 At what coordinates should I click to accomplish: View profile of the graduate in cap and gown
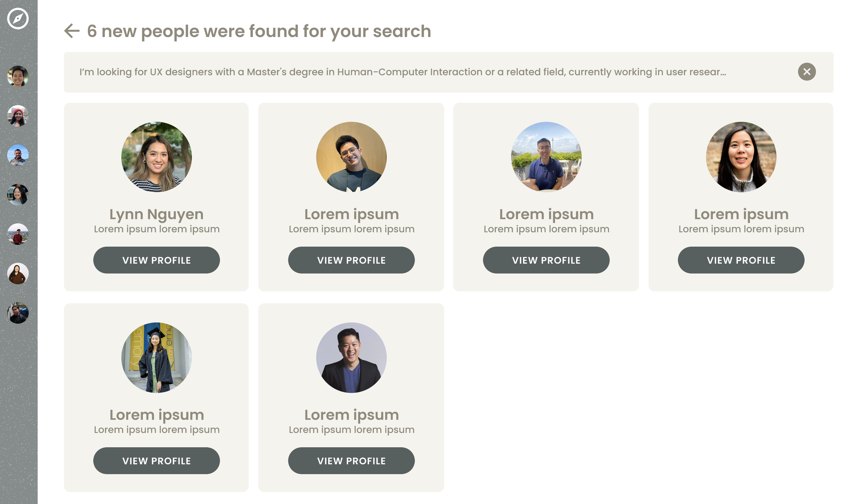click(156, 461)
